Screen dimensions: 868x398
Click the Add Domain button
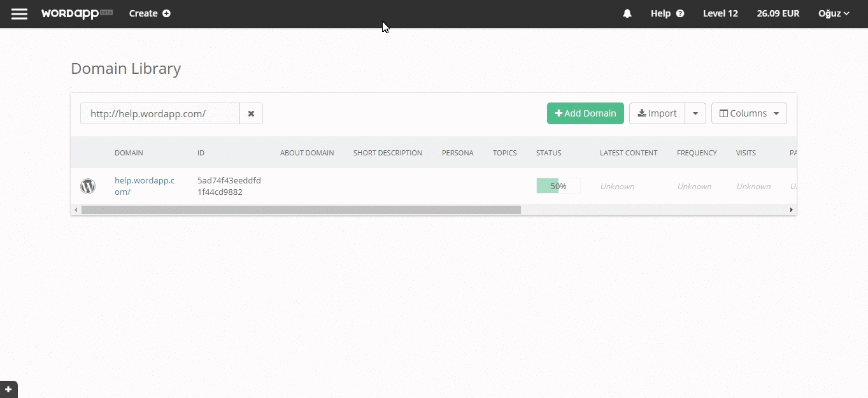click(585, 113)
